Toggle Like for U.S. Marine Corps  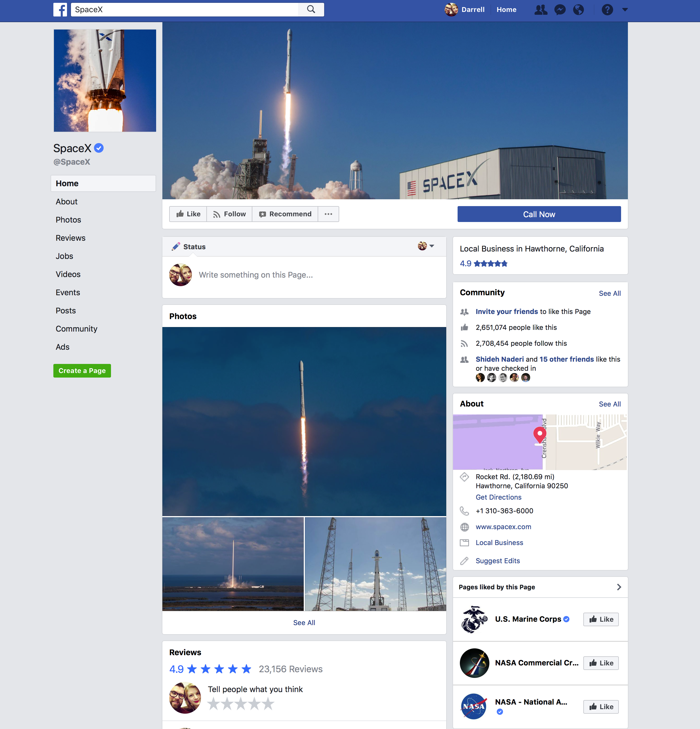tap(601, 619)
